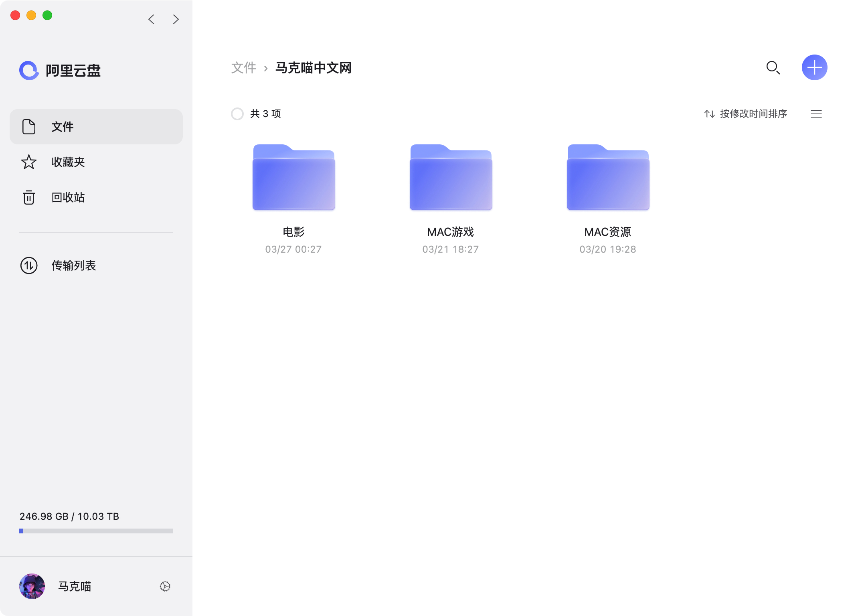Go back with the left arrow
The image size is (866, 616).
152,19
